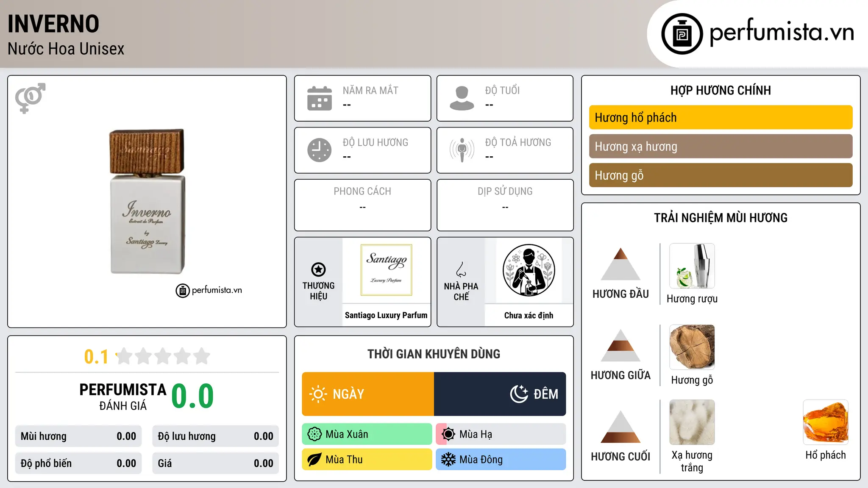Click the unisex gender symbol icon
Viewport: 868px width, 488px height.
pos(30,98)
